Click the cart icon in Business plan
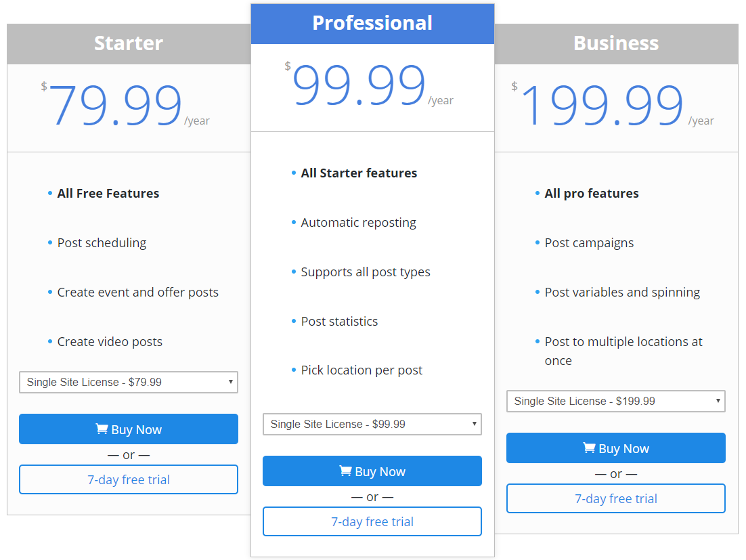This screenshot has height=560, width=746. (x=590, y=448)
